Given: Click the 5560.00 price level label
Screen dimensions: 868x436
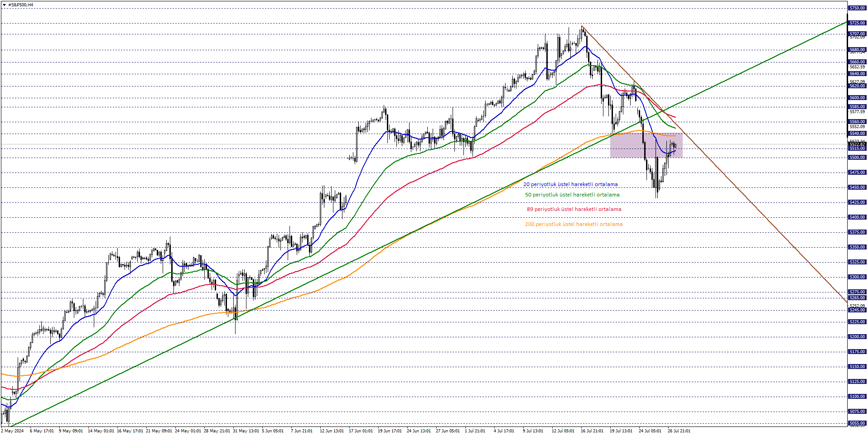Looking at the screenshot, I should [x=857, y=122].
